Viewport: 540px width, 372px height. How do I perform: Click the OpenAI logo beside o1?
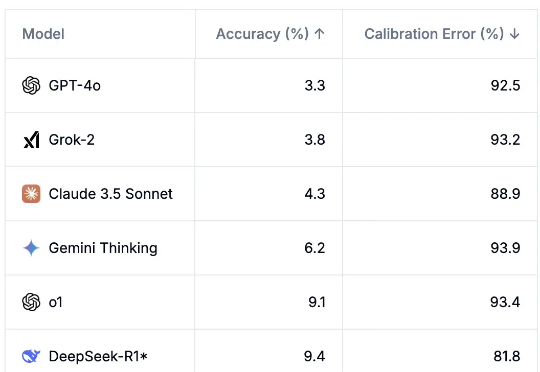tap(31, 302)
